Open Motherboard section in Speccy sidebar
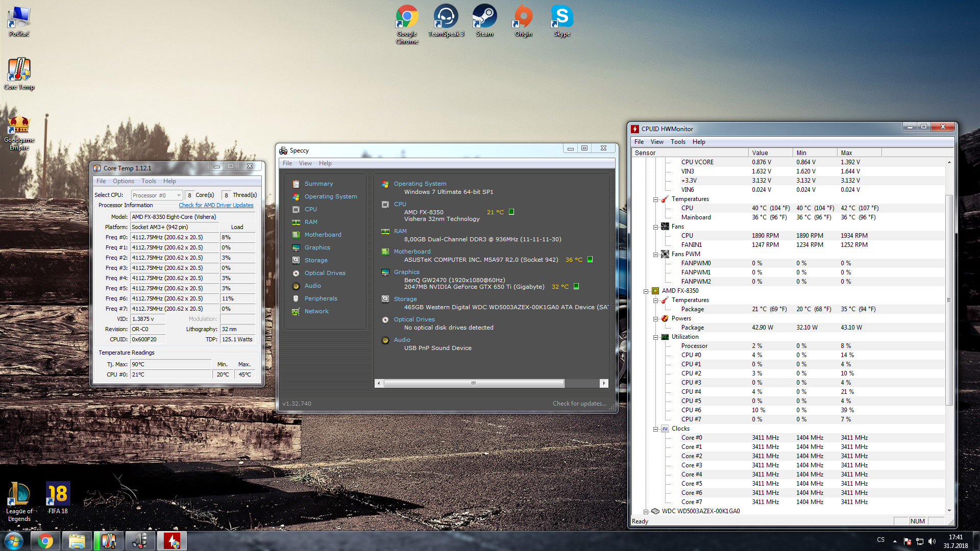 323,235
